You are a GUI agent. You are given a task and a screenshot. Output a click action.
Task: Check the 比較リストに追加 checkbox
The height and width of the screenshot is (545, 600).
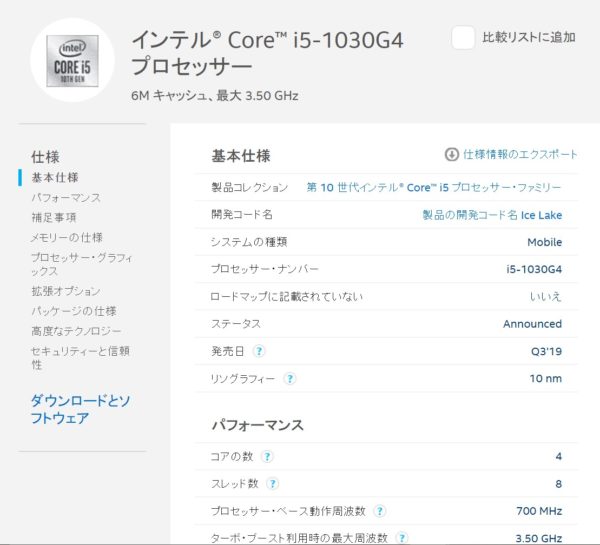(463, 38)
